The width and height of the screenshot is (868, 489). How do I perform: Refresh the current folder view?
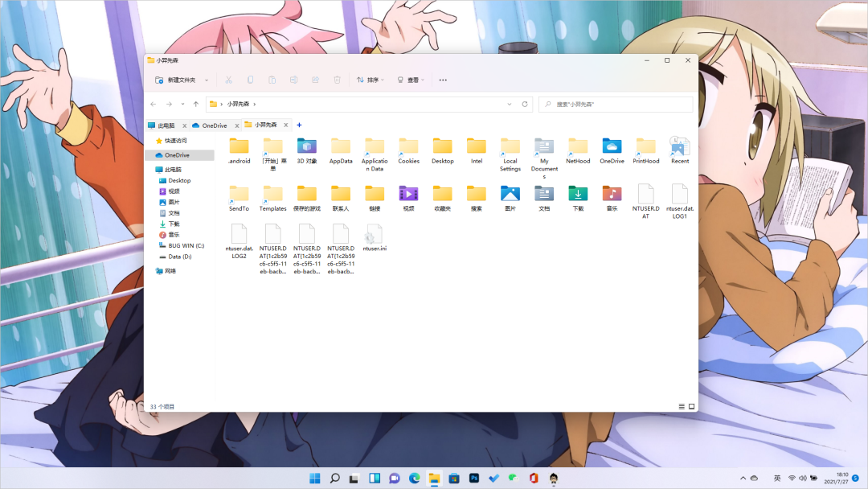[525, 105]
